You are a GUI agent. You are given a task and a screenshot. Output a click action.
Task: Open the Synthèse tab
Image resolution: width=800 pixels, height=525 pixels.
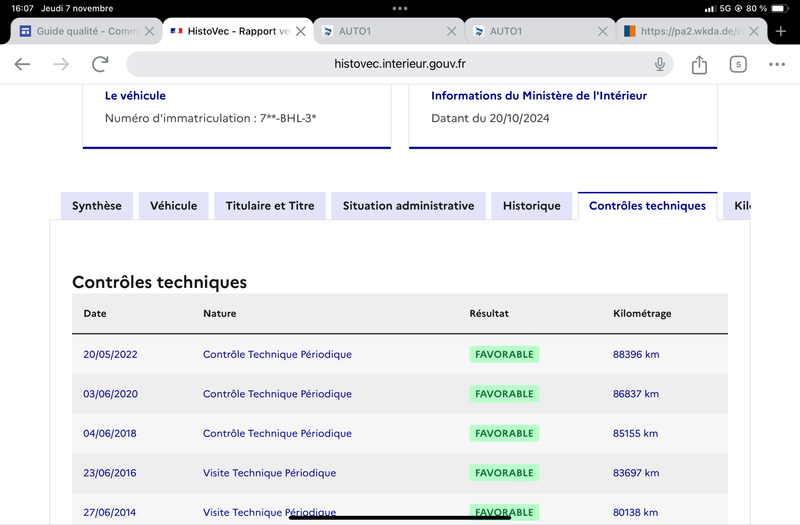click(96, 206)
